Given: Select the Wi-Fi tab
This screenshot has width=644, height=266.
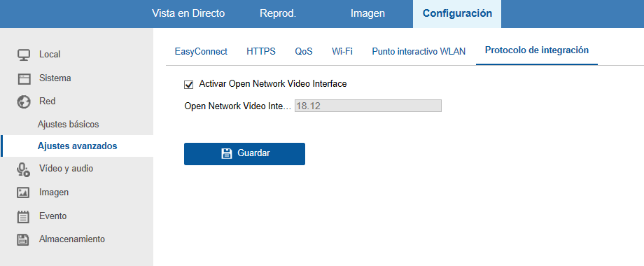Looking at the screenshot, I should tap(342, 51).
